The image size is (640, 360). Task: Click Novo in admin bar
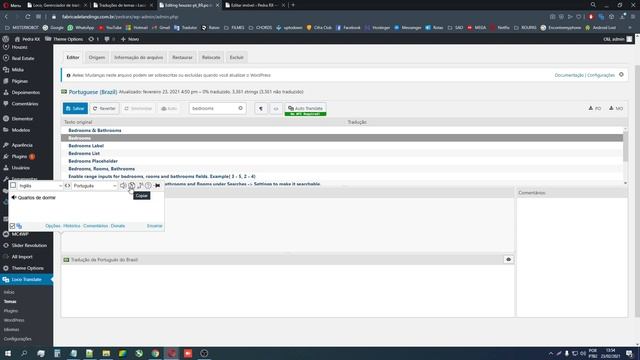pos(130,39)
